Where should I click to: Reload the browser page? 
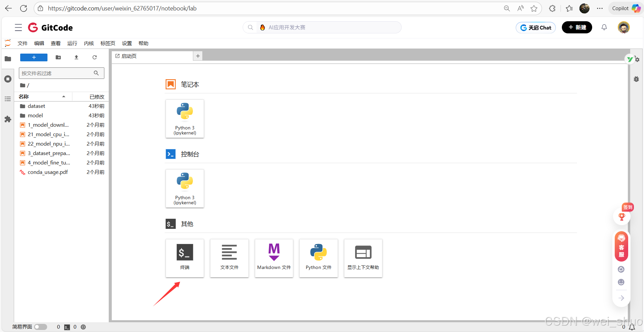(x=24, y=8)
